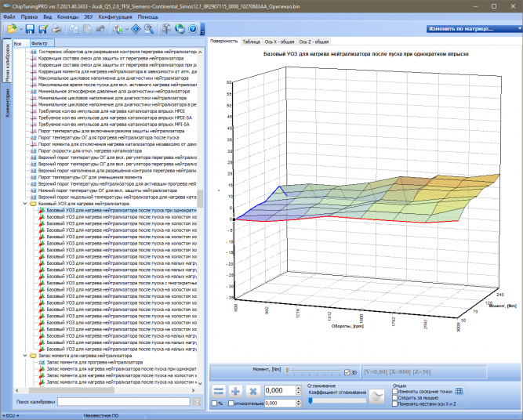Click the calibration search magnifier button

[197, 402]
